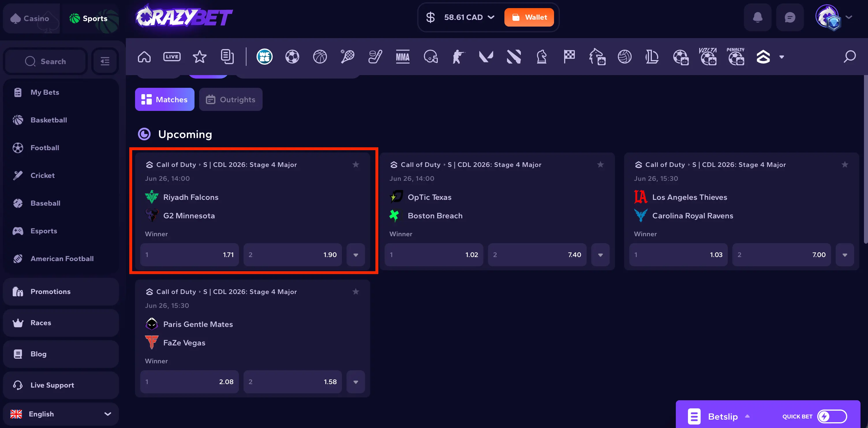Select the Counter-Strike soldier icon

click(458, 57)
